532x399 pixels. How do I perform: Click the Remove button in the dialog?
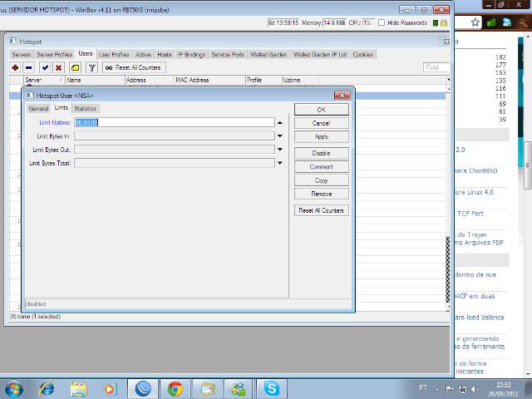322,194
